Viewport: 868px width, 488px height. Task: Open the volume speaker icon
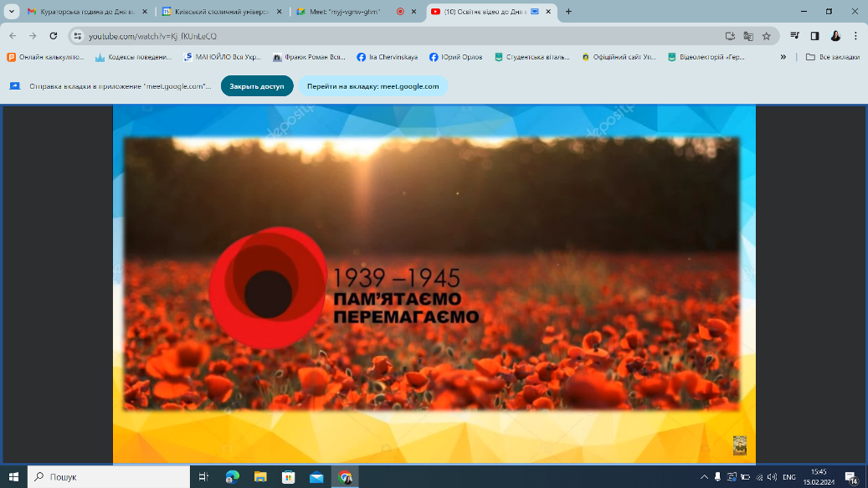(x=773, y=476)
